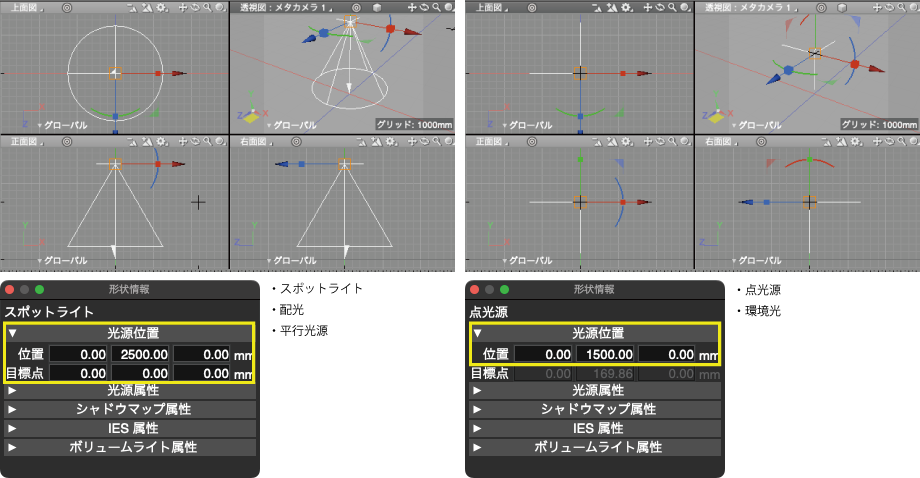Image resolution: width=920 pixels, height=478 pixels.
Task: Expand ボリュームライト属性 in point light panel
Action: pos(476,447)
